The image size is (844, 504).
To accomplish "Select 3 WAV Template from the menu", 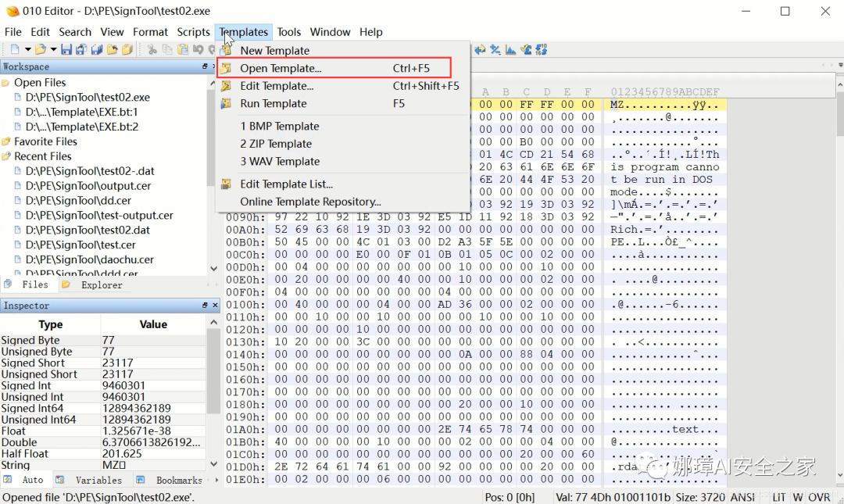I will (343, 162).
